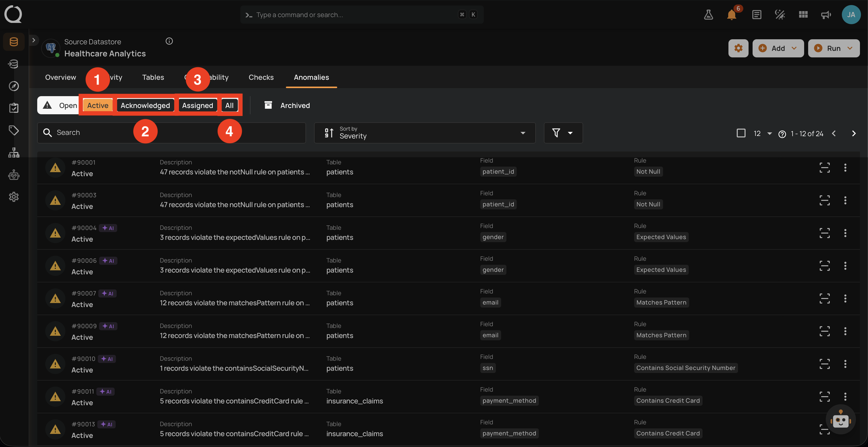Open the document notes icon in header
The image size is (868, 447).
[757, 15]
